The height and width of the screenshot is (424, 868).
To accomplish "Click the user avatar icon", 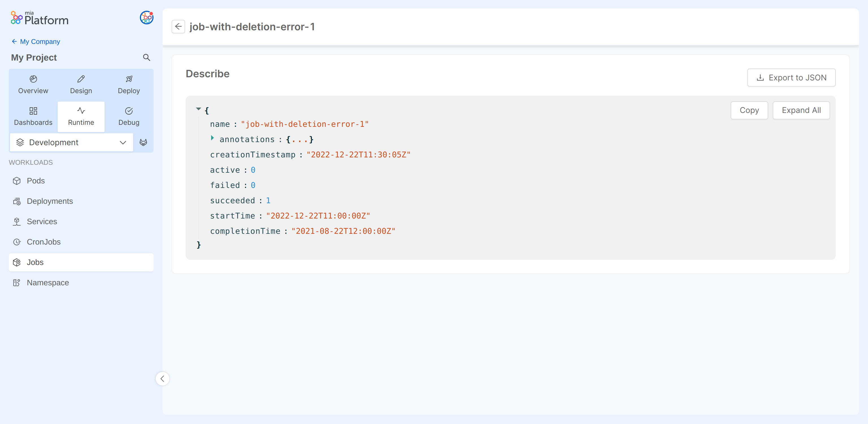I will point(146,18).
